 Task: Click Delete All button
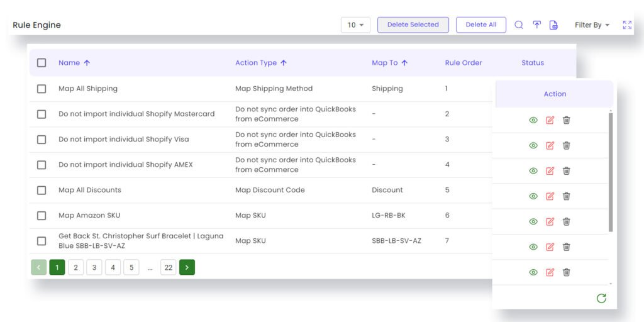481,25
